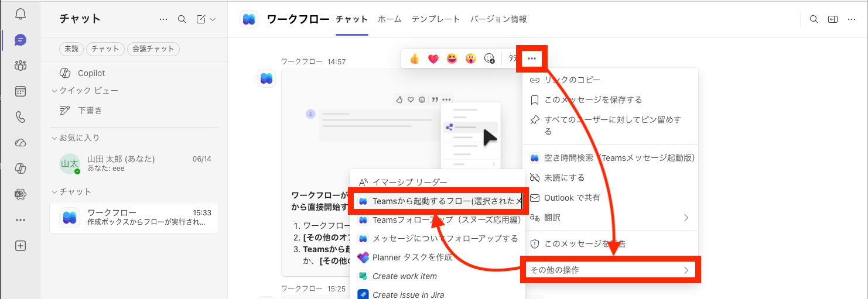React with laughing emoji
Screen dimensions: 868x299
tap(452, 59)
